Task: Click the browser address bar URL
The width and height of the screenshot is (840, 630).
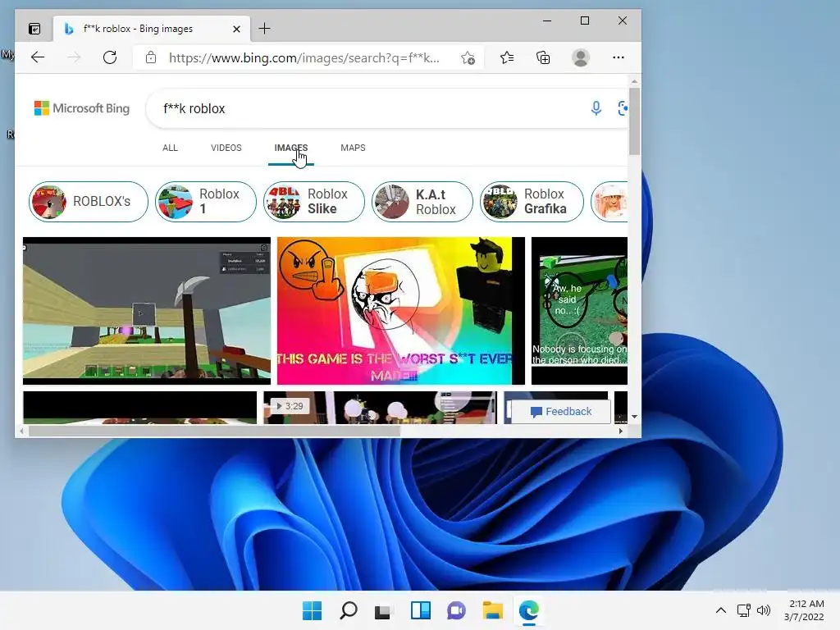Action: pyautogui.click(x=304, y=58)
